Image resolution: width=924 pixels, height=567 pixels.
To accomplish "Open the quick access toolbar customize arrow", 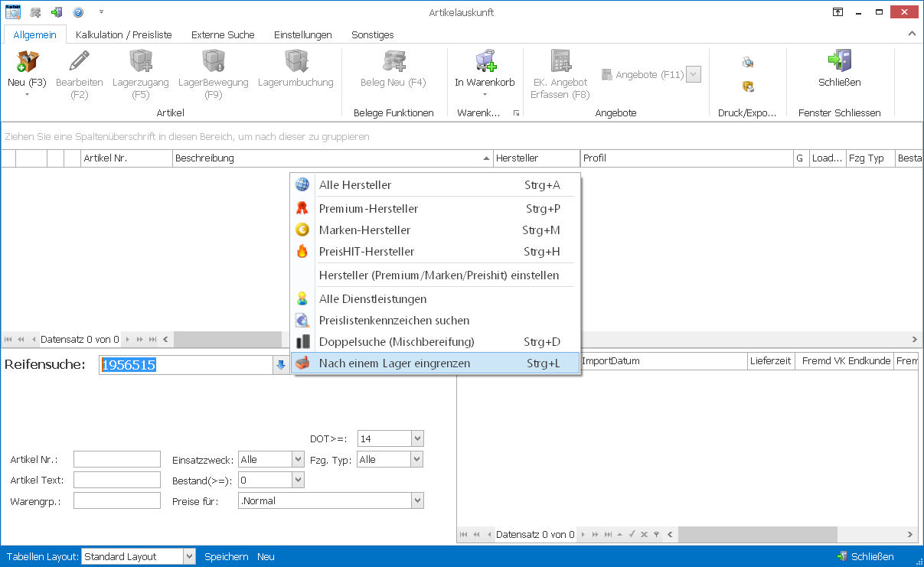I will click(x=101, y=12).
